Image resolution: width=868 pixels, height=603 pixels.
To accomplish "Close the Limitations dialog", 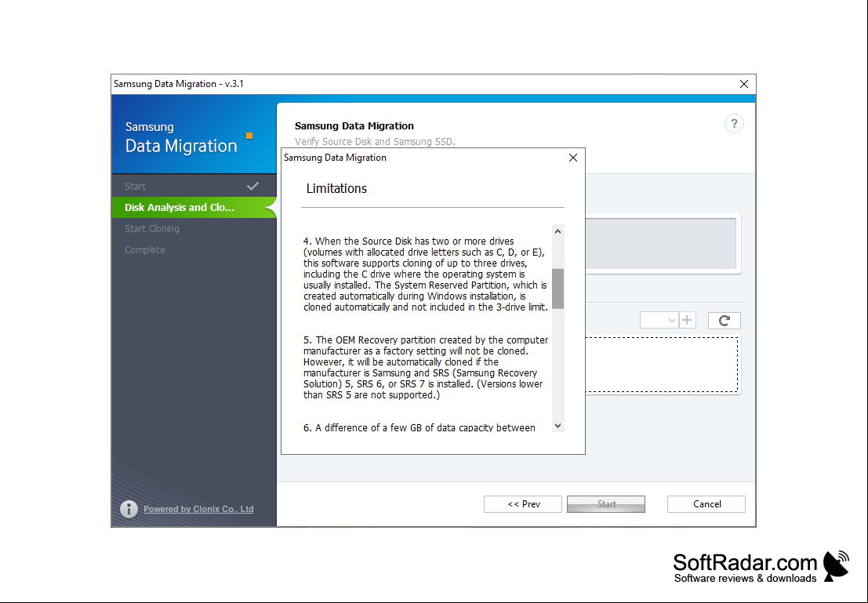I will tap(573, 158).
